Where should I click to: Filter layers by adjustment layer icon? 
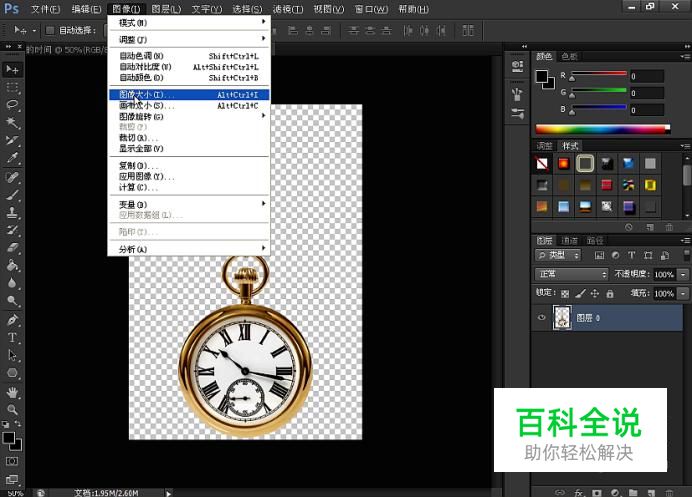click(615, 255)
